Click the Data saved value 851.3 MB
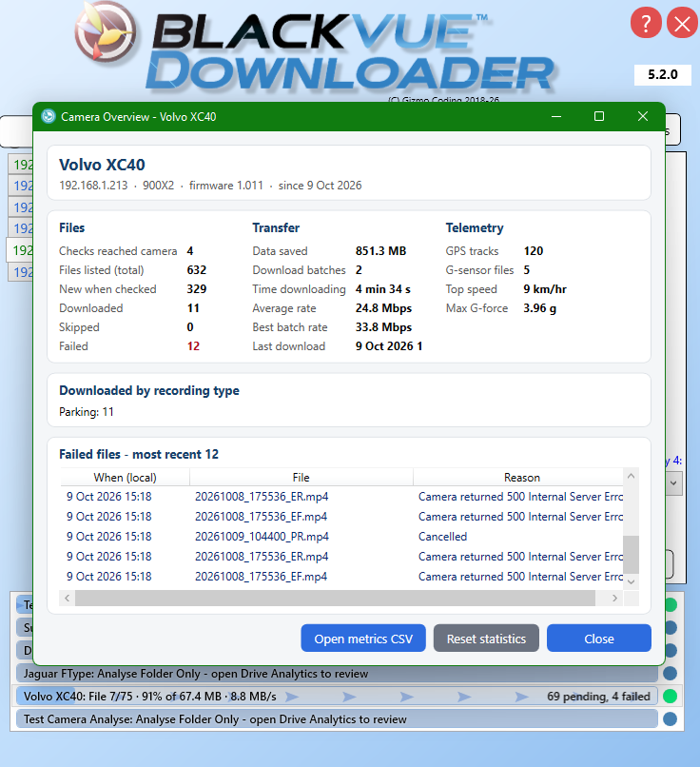Viewport: 700px width, 767px height. click(x=380, y=251)
